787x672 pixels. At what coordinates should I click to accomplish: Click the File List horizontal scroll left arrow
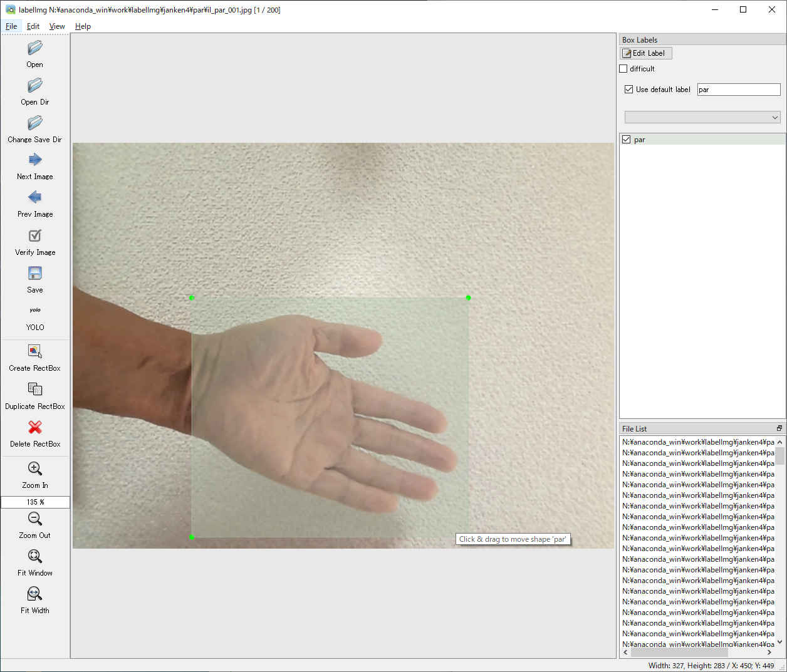(625, 652)
